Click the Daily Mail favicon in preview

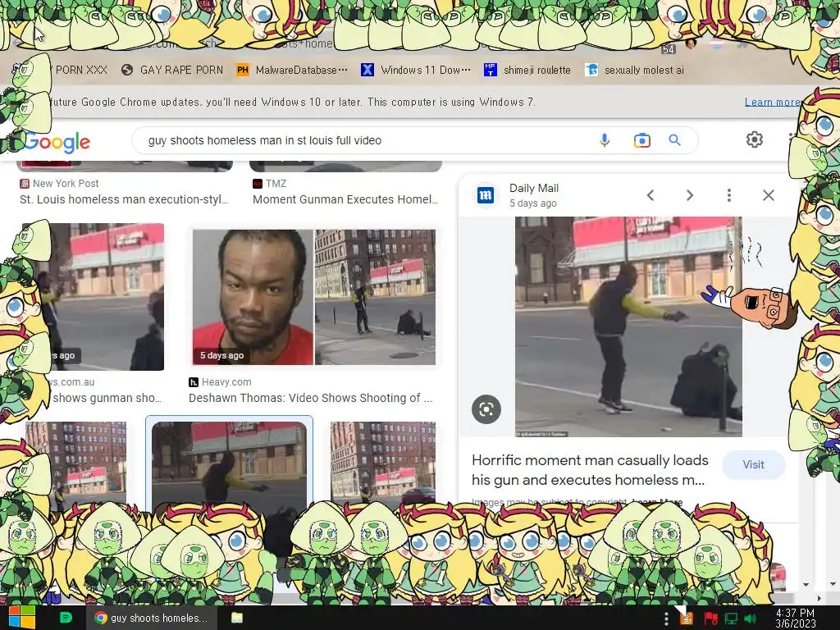(x=486, y=195)
